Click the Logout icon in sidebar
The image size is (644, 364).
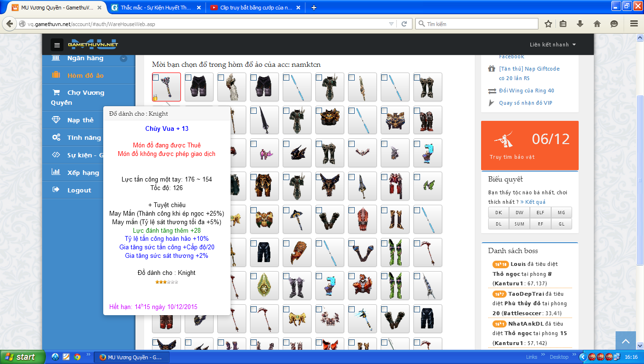56,190
